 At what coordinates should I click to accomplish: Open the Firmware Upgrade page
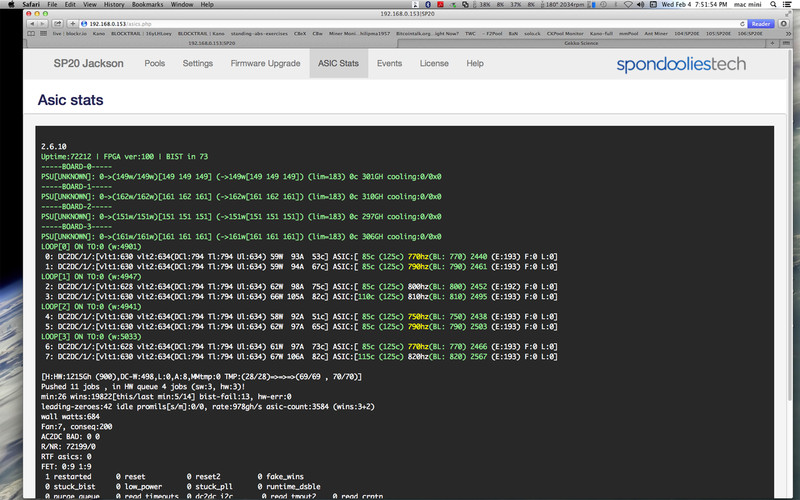(x=265, y=63)
